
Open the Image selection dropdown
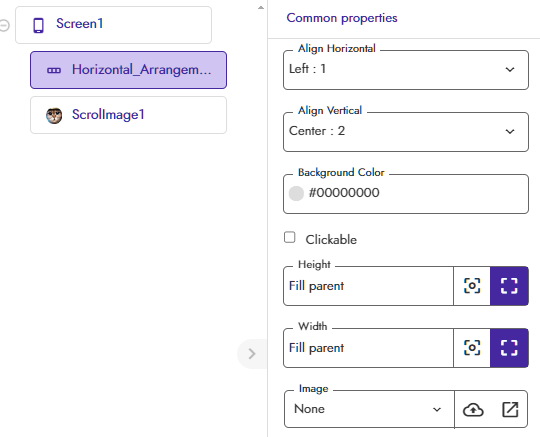(369, 409)
